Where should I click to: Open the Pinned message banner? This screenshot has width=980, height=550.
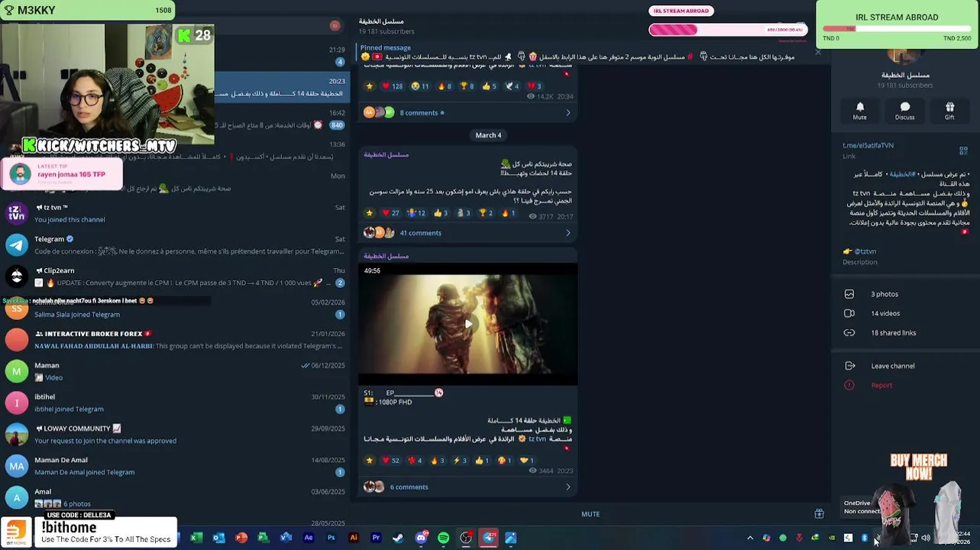581,52
